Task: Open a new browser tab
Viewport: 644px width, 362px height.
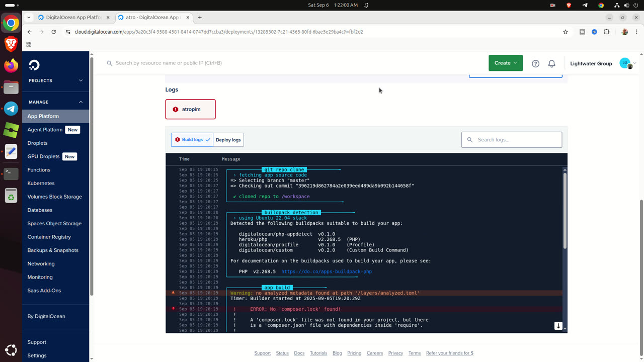Action: 200,17
